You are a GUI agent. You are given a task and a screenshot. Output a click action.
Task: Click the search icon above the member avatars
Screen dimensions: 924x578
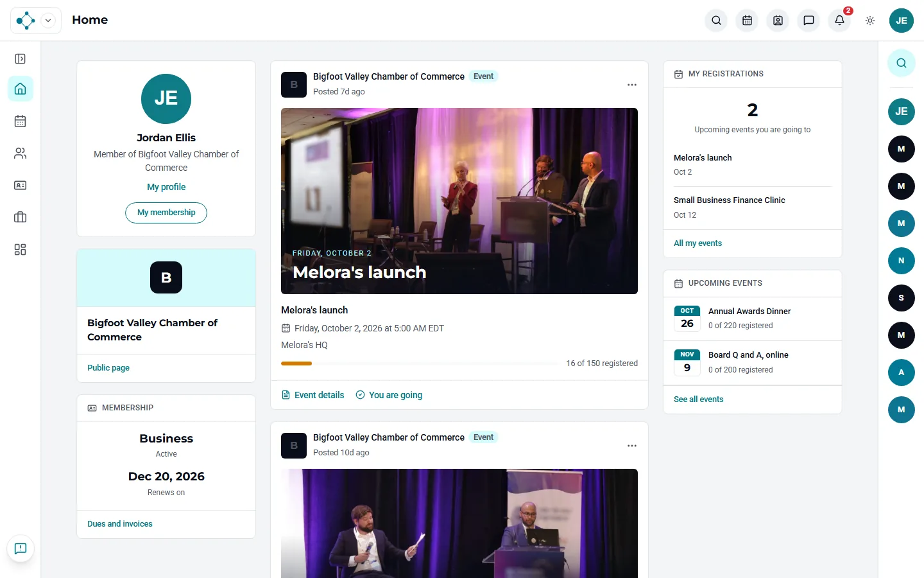902,63
